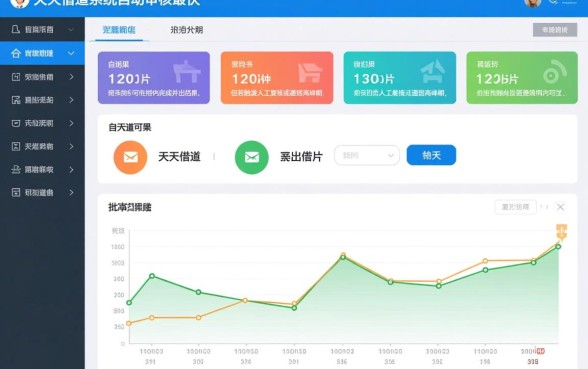Image resolution: width=588 pixels, height=369 pixels.
Task: Select the 天天借道 label
Action: click(x=179, y=156)
